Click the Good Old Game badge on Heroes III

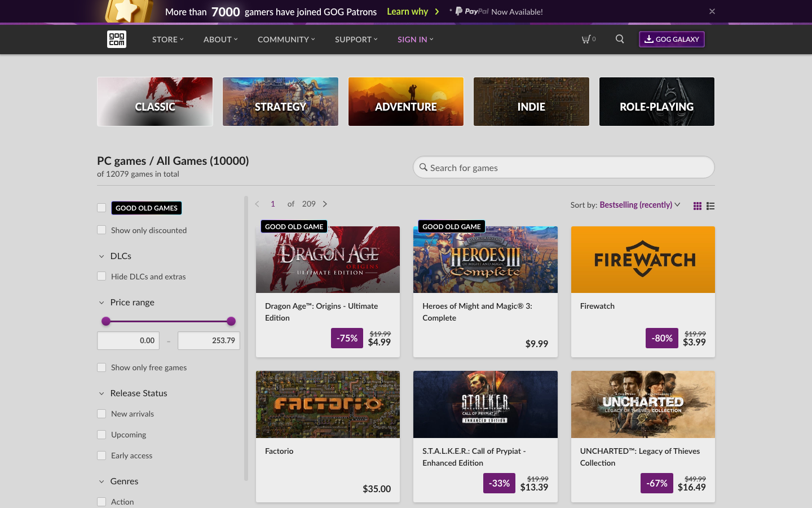pos(451,226)
